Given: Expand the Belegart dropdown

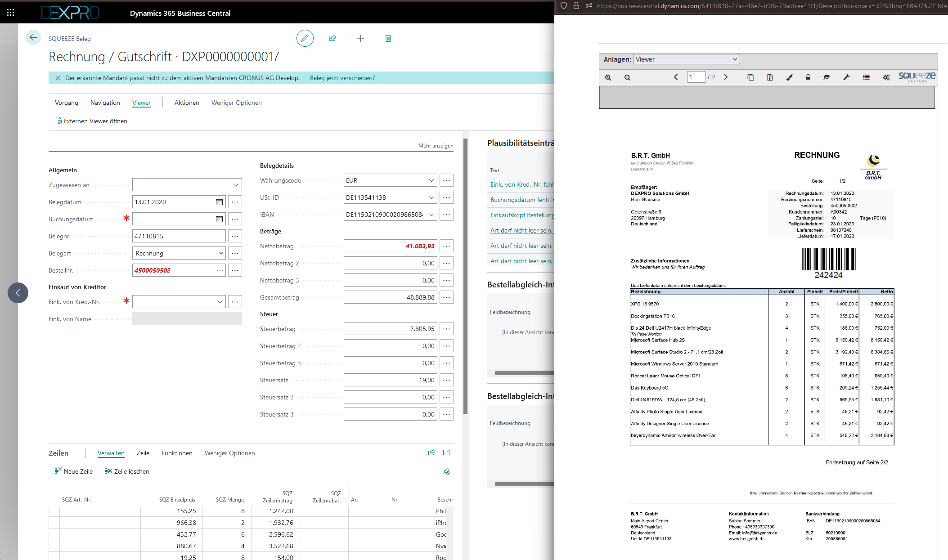Looking at the screenshot, I should tap(221, 253).
